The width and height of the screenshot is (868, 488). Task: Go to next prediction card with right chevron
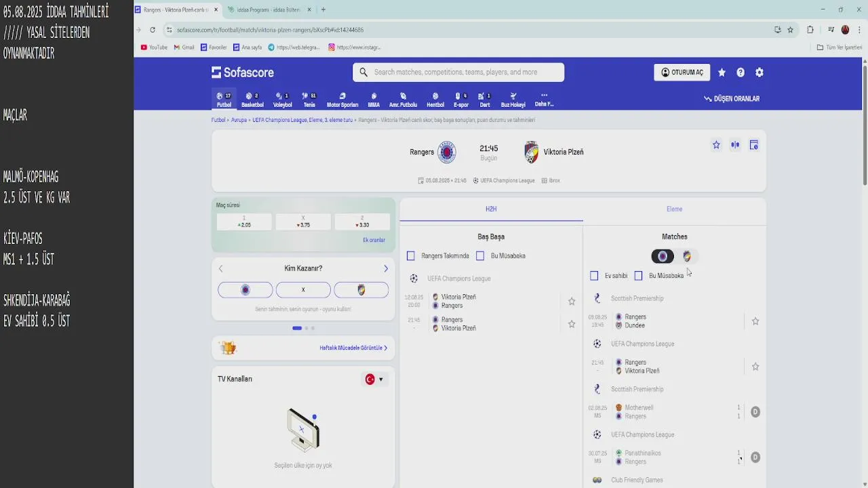pyautogui.click(x=386, y=269)
